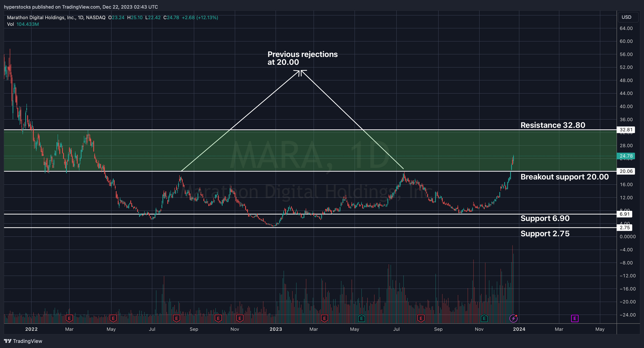Click the 2023 label on the time axis
The width and height of the screenshot is (644, 348).
(276, 329)
